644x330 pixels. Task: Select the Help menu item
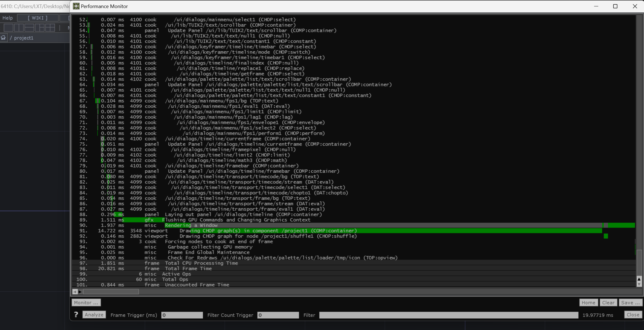7,18
